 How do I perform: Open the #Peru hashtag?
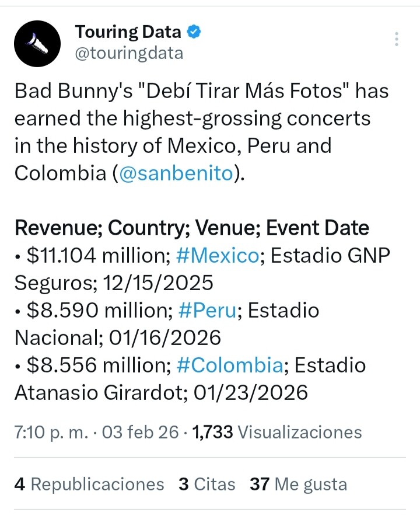207,310
